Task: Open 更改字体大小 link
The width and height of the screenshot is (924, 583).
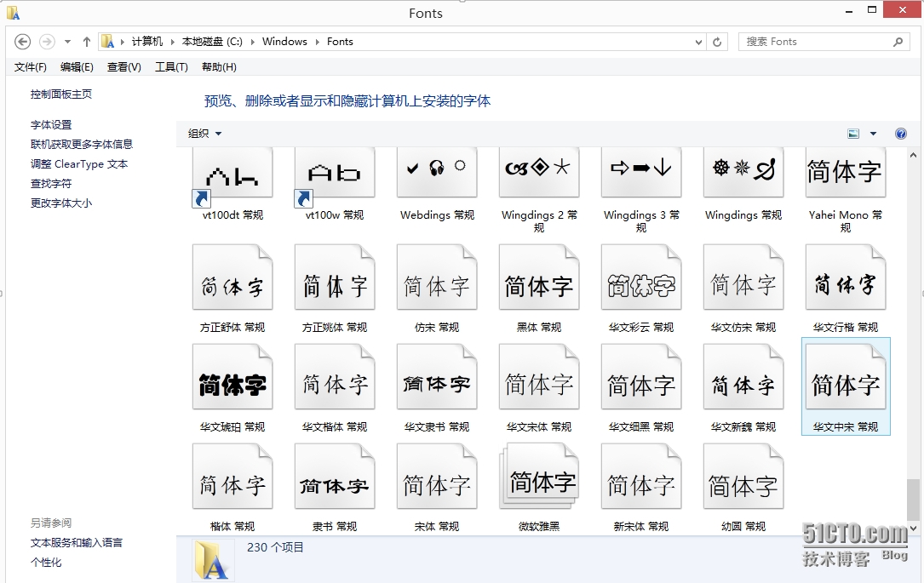Action: pos(61,203)
